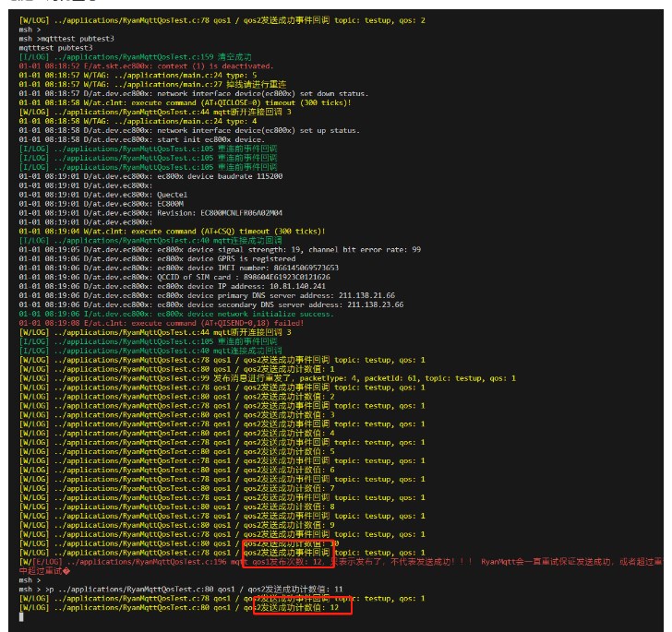Click the 'EC800M' model log line
This screenshot has height=632, width=672.
click(102, 204)
